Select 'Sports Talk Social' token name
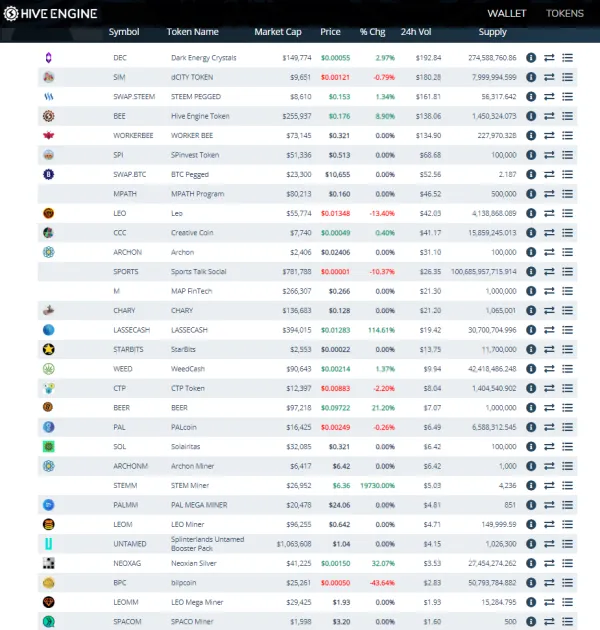The height and width of the screenshot is (630, 600). 199,272
